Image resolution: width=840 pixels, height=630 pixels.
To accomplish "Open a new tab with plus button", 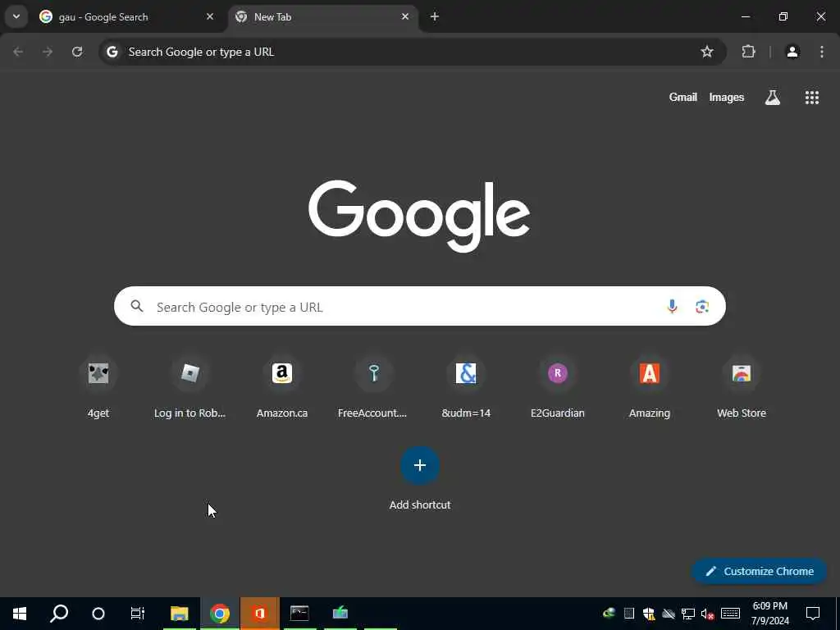I will tap(435, 16).
